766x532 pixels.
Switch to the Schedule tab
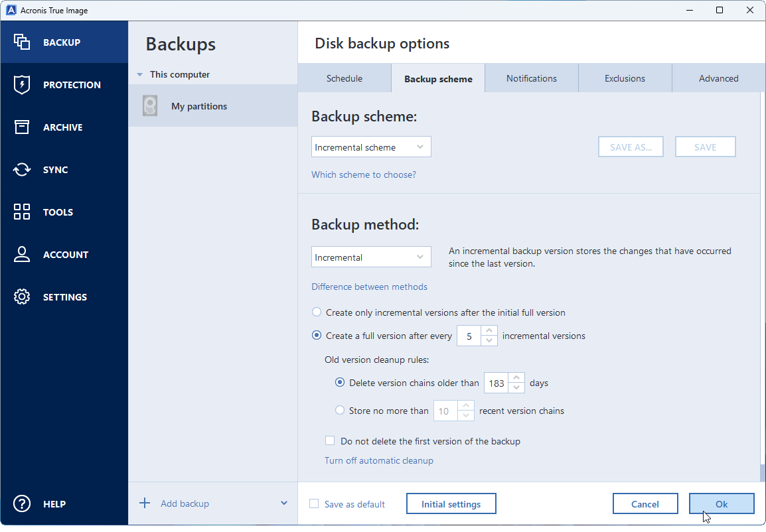345,78
